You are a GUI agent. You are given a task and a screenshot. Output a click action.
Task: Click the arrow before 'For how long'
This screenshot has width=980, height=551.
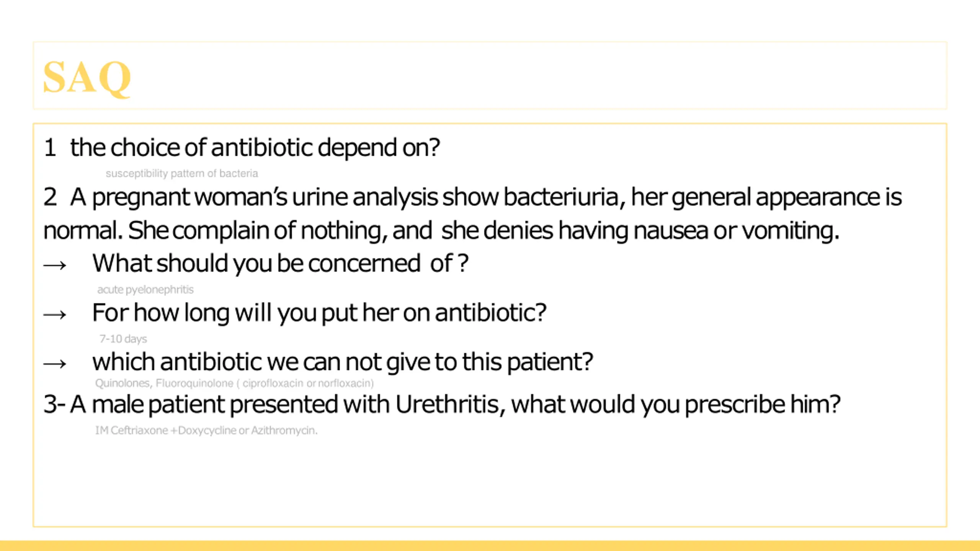click(x=55, y=315)
